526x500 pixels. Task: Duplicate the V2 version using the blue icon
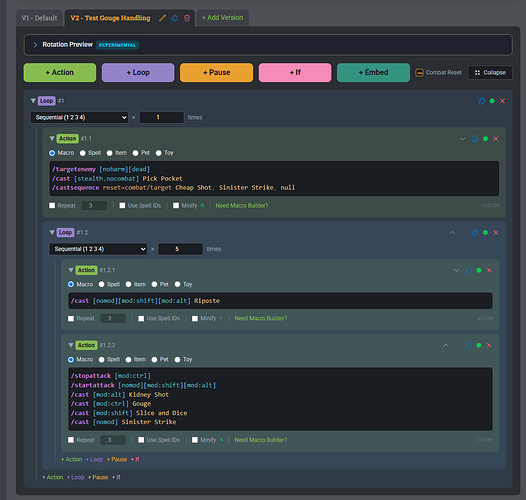point(175,18)
